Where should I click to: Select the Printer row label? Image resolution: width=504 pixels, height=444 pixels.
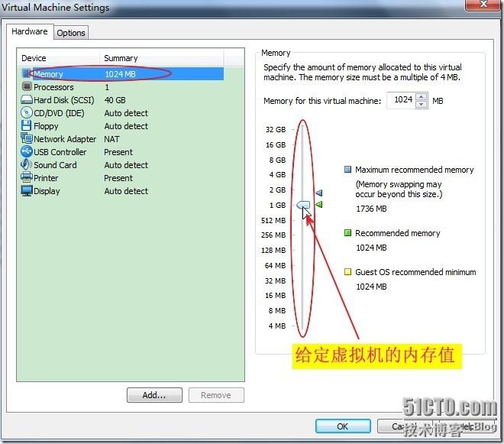point(46,178)
